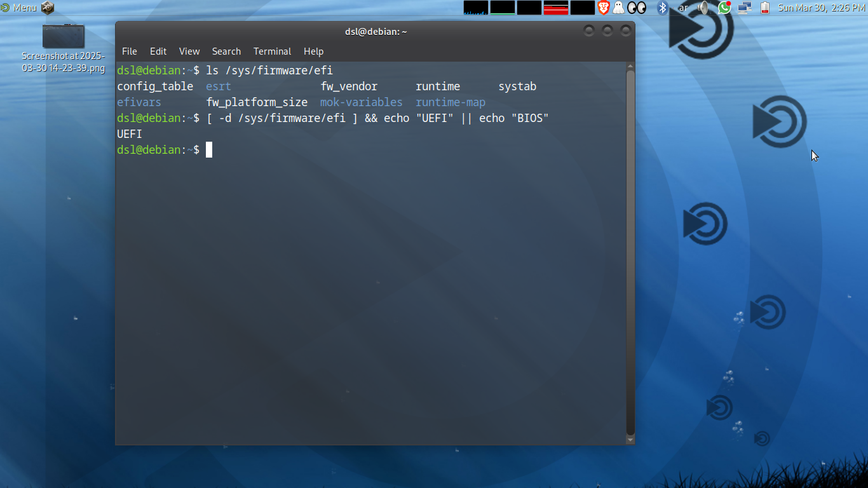Click the googly eyes applet icon

pyautogui.click(x=636, y=8)
